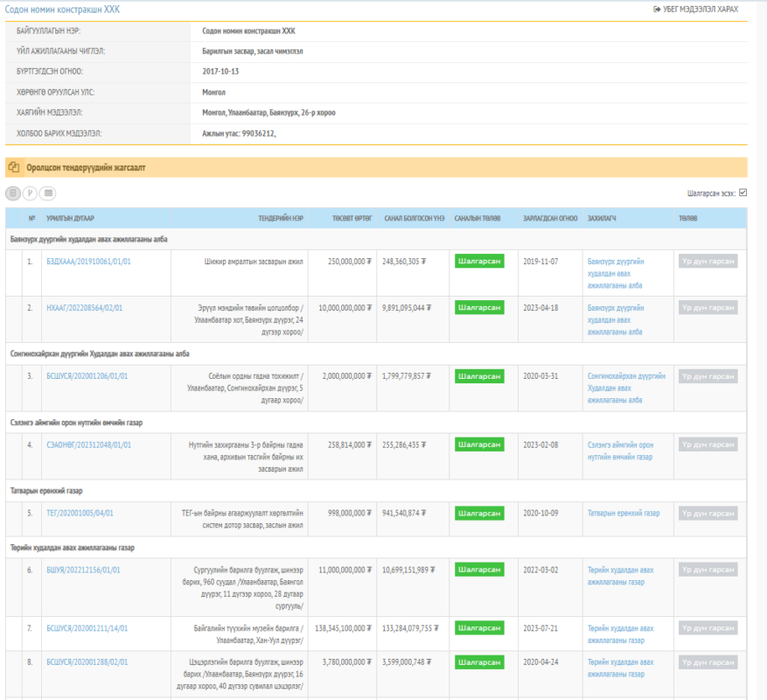Screen dimensions: 767x700
Task: Switch to the calendar view icon
Action: 48,193
